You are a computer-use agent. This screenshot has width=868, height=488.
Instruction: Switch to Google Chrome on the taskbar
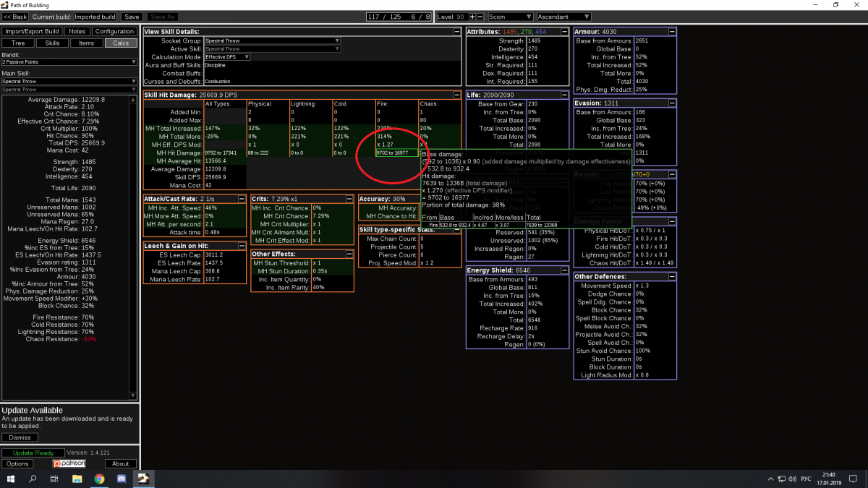(99, 479)
